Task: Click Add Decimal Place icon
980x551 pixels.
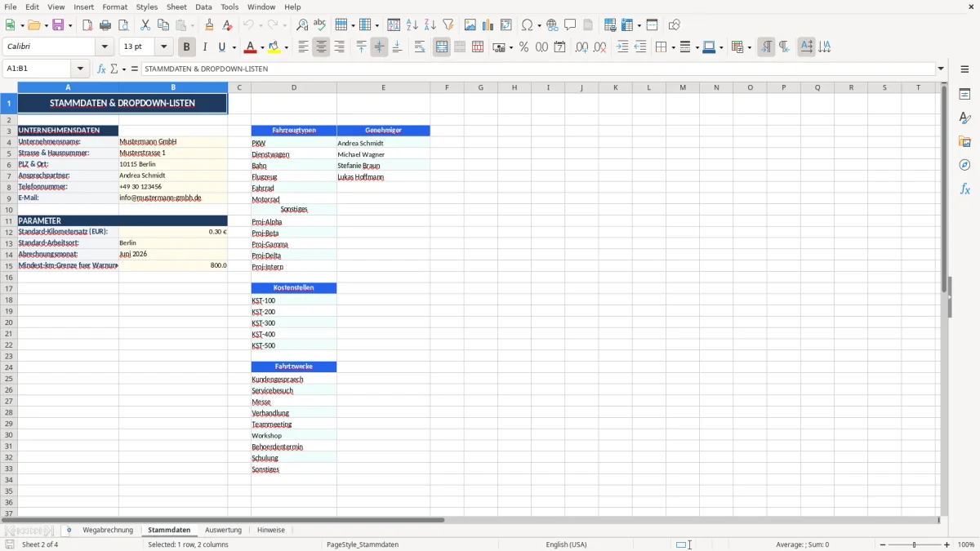Action: [x=581, y=47]
